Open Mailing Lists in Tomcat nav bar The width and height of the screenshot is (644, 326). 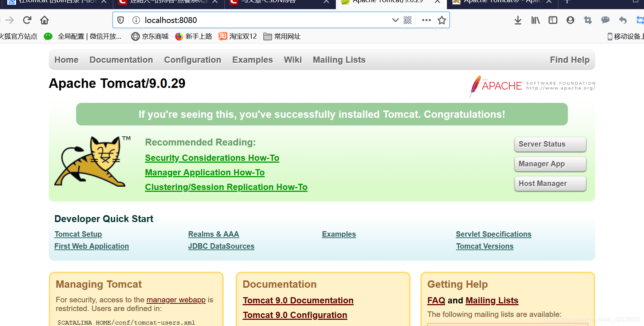[x=339, y=60]
